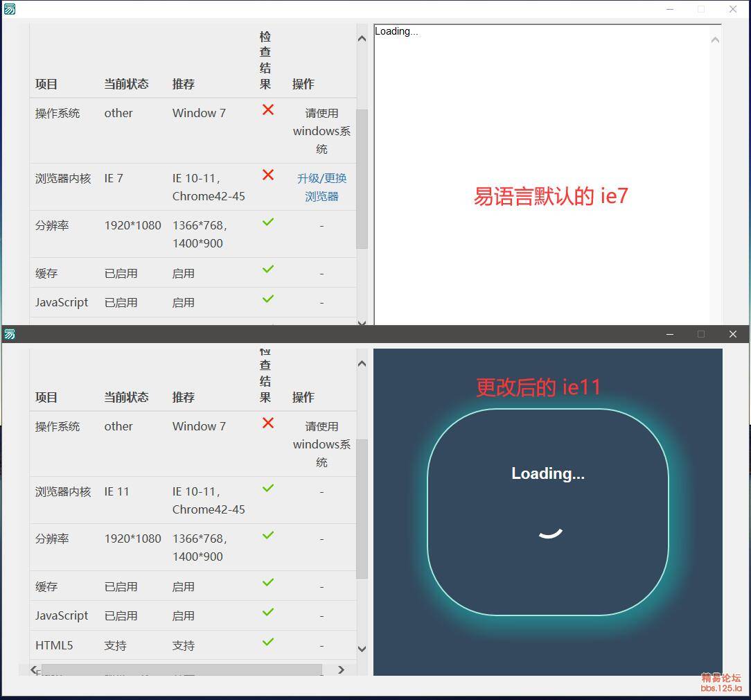Click the 支持 value under 当前状态 in HTML5 row

116,645
